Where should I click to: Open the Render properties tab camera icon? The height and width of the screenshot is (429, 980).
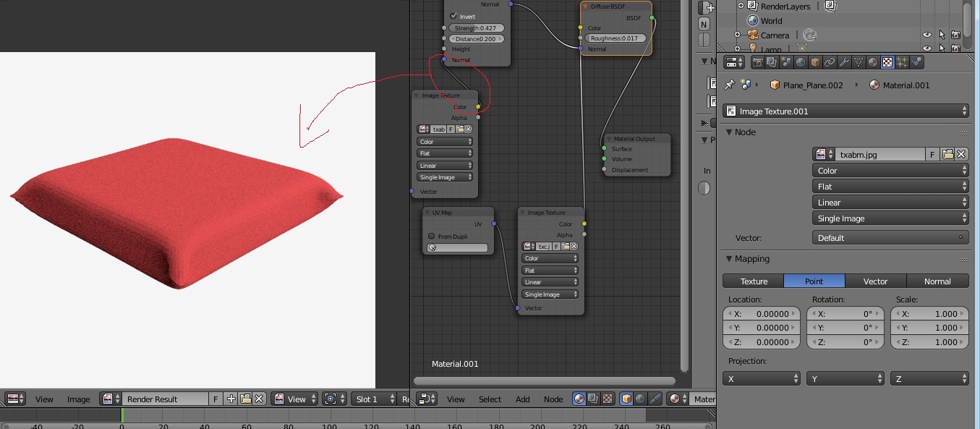pos(758,62)
